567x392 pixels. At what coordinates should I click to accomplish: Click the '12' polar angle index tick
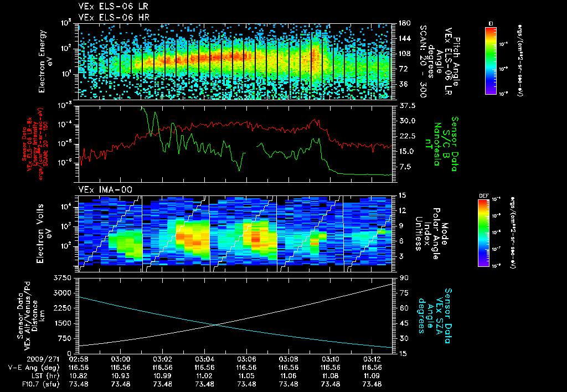point(403,210)
